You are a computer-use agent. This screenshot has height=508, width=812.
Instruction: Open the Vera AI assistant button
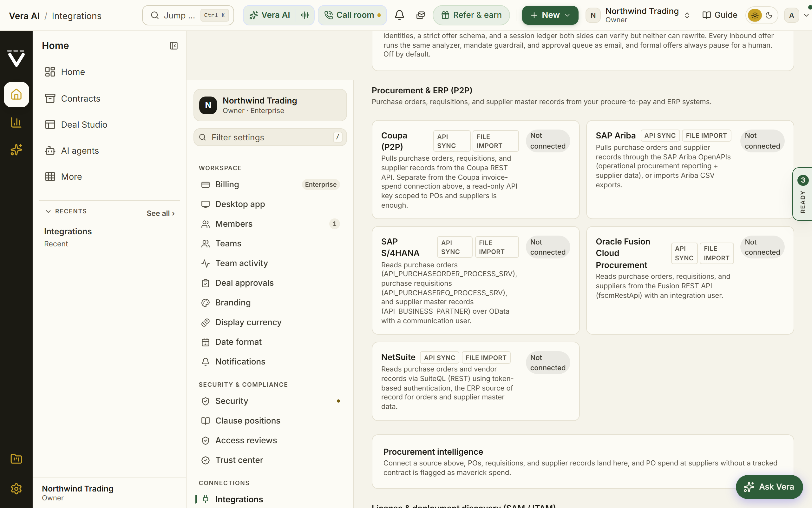point(269,15)
